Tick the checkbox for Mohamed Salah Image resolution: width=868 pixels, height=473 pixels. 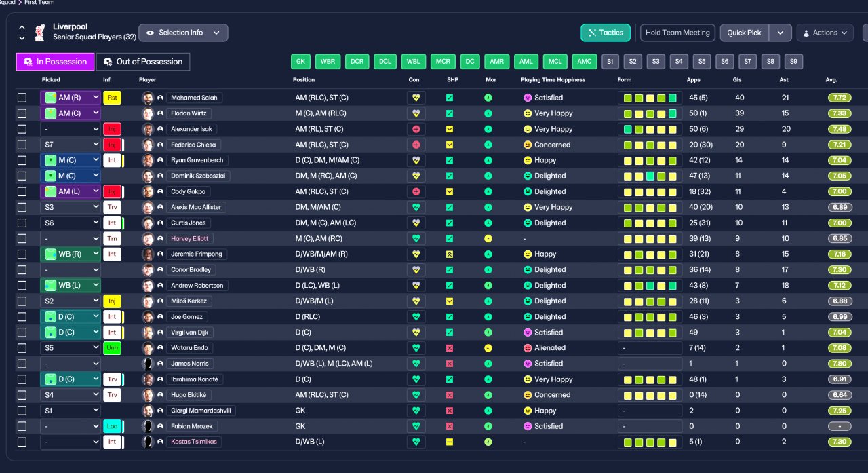pyautogui.click(x=22, y=98)
